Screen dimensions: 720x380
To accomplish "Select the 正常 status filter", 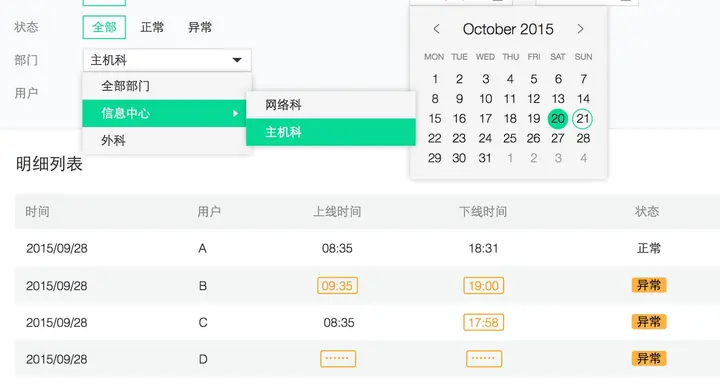I will [152, 27].
